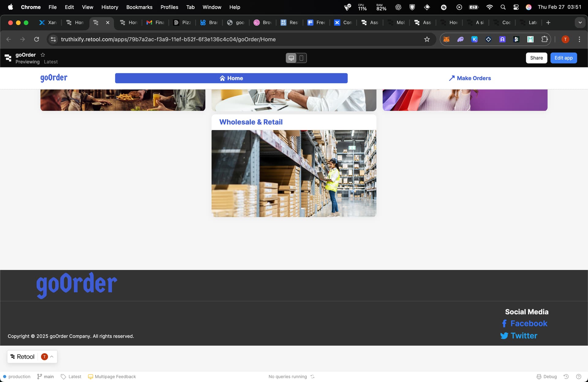Select the production environment indicator
The width and height of the screenshot is (588, 382).
point(17,376)
